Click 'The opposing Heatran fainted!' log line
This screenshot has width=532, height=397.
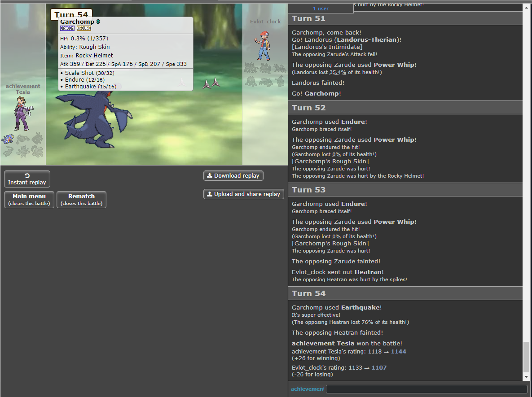point(337,332)
